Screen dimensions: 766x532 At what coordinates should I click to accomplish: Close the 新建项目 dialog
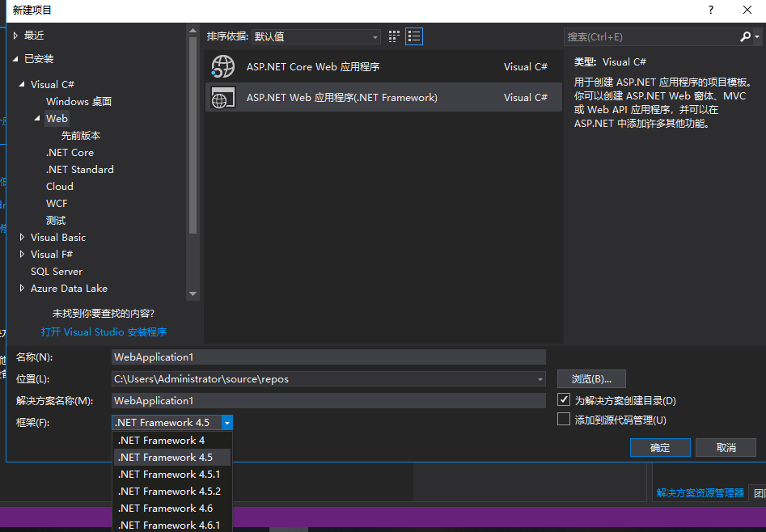click(747, 10)
